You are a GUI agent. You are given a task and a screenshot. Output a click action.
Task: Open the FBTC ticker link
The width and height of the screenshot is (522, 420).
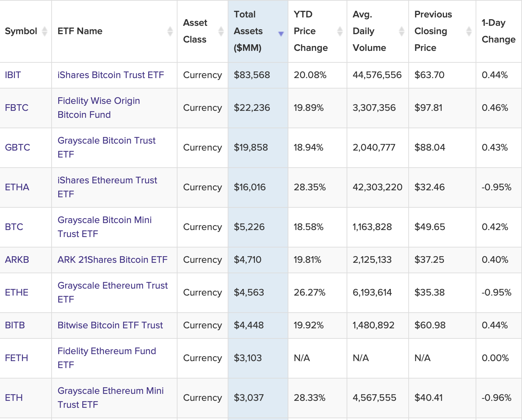tap(17, 108)
